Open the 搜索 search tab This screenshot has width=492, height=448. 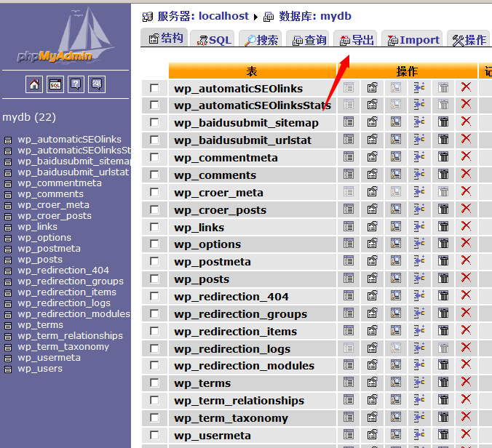[261, 39]
